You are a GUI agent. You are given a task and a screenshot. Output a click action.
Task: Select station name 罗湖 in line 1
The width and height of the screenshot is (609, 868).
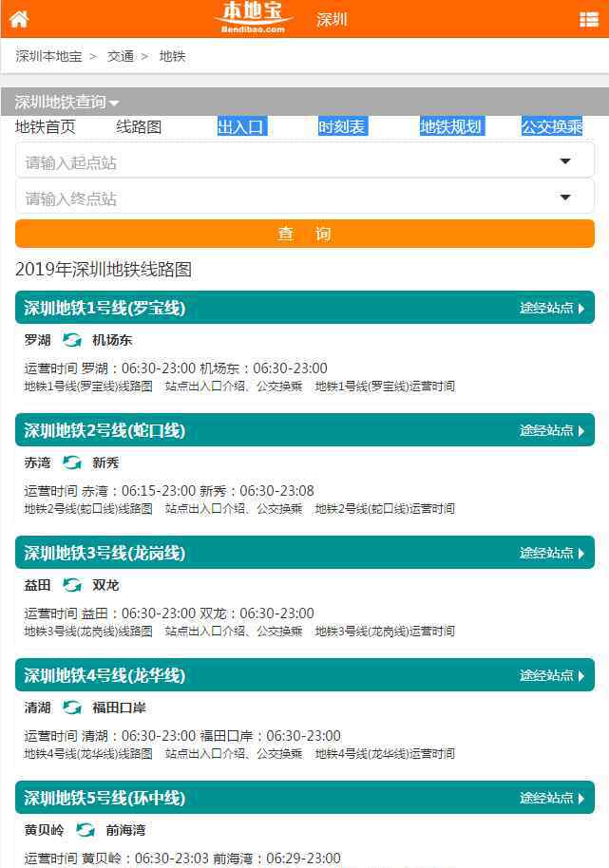tap(37, 340)
